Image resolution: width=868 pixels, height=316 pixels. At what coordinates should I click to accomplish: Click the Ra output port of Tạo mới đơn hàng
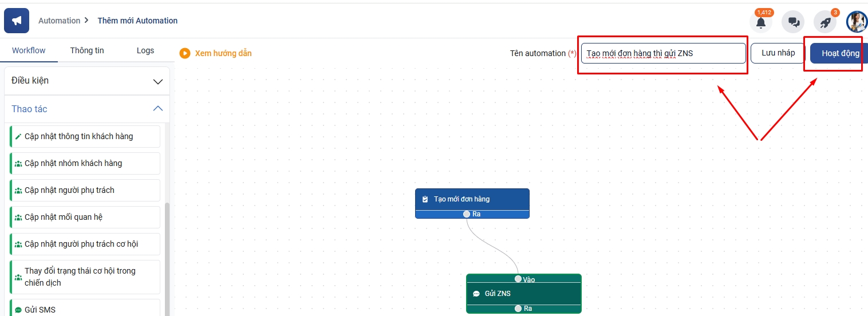467,214
